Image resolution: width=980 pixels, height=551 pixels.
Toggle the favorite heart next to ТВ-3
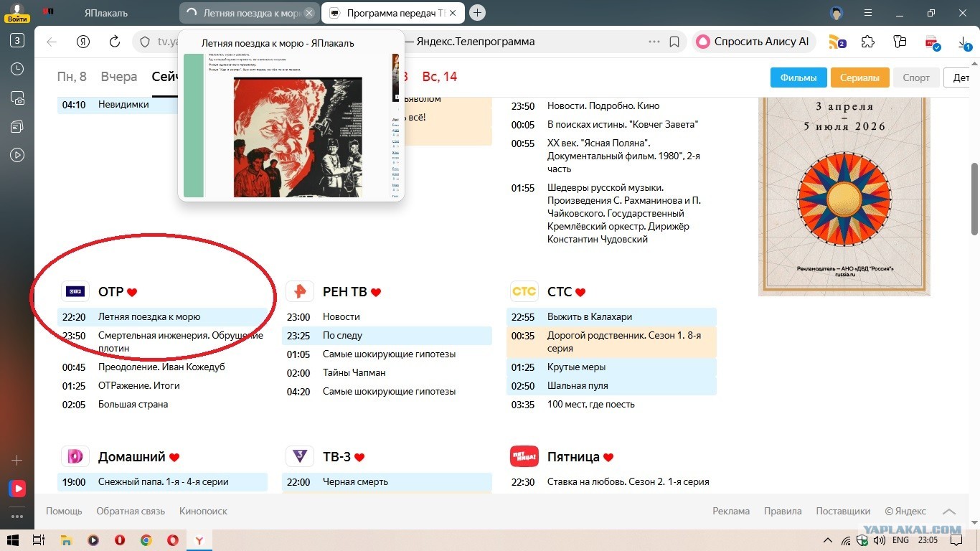point(359,458)
